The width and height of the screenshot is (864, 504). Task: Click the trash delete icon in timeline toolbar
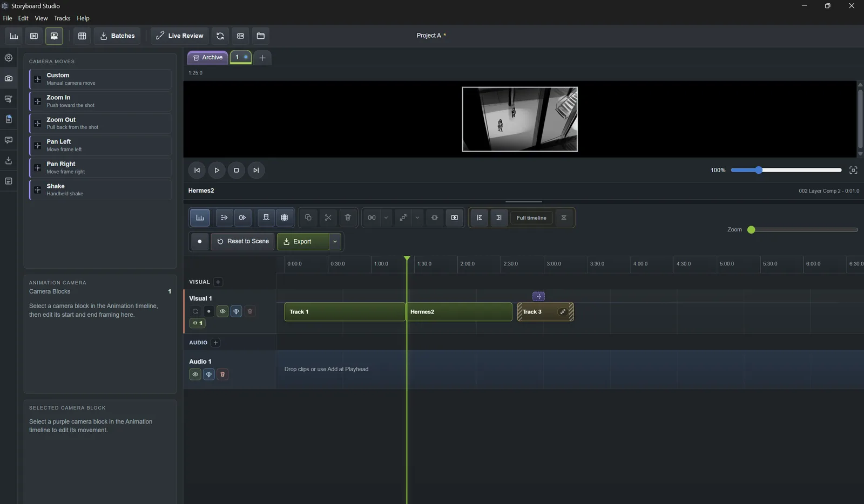coord(348,217)
